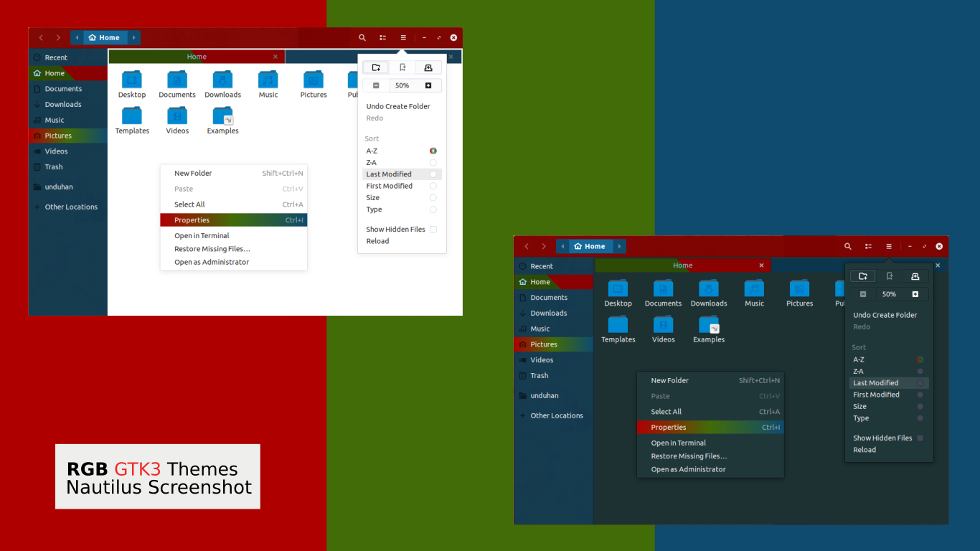The height and width of the screenshot is (551, 980).
Task: Open Other Locations in the dark sidebar
Action: pyautogui.click(x=554, y=415)
